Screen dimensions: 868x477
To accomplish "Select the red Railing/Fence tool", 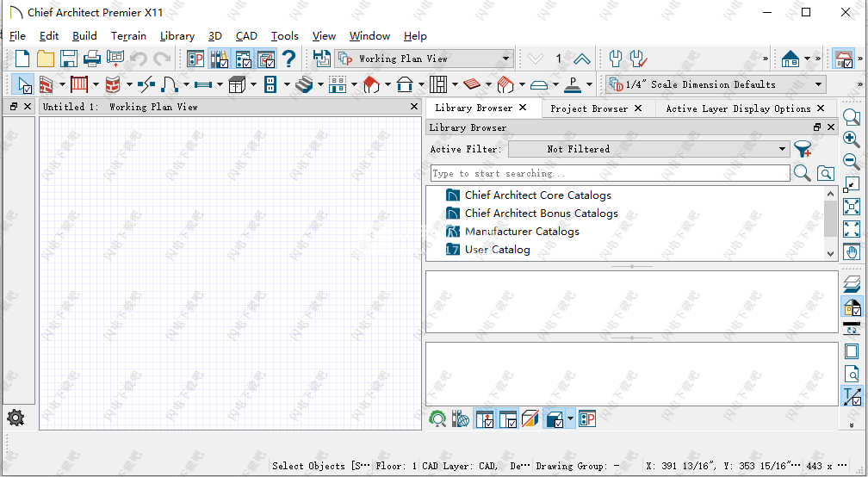I will (79, 84).
